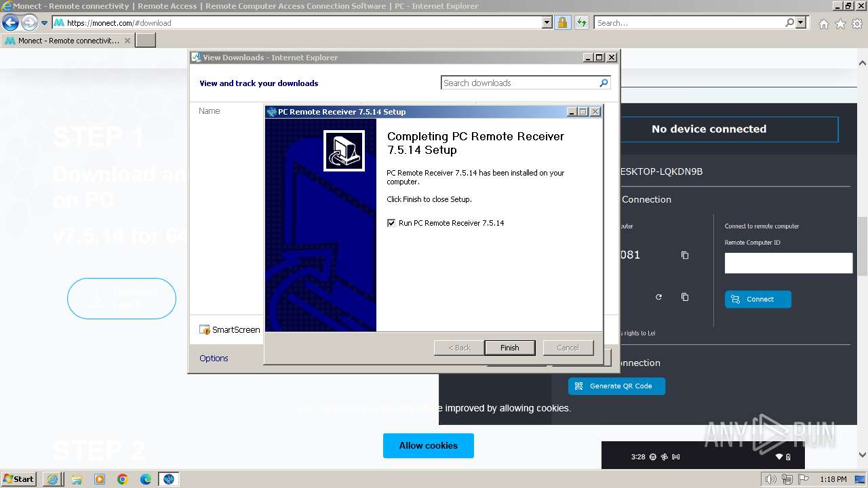
Task: Open a new browser tab
Action: [x=146, y=41]
